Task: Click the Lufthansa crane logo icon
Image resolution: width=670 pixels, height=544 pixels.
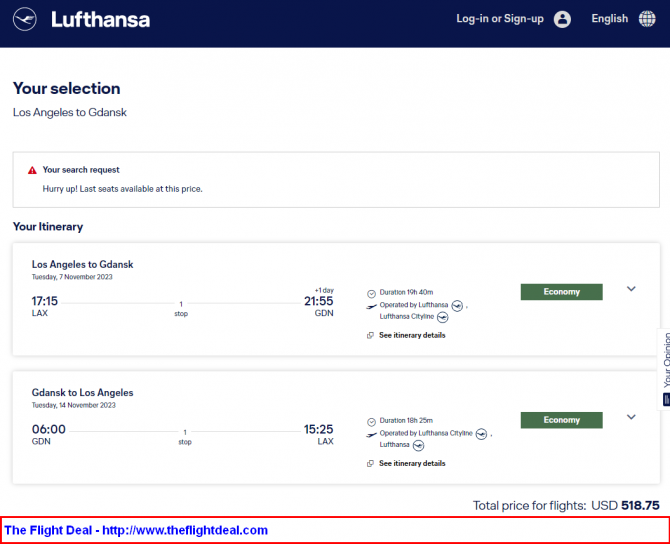Action: [25, 19]
